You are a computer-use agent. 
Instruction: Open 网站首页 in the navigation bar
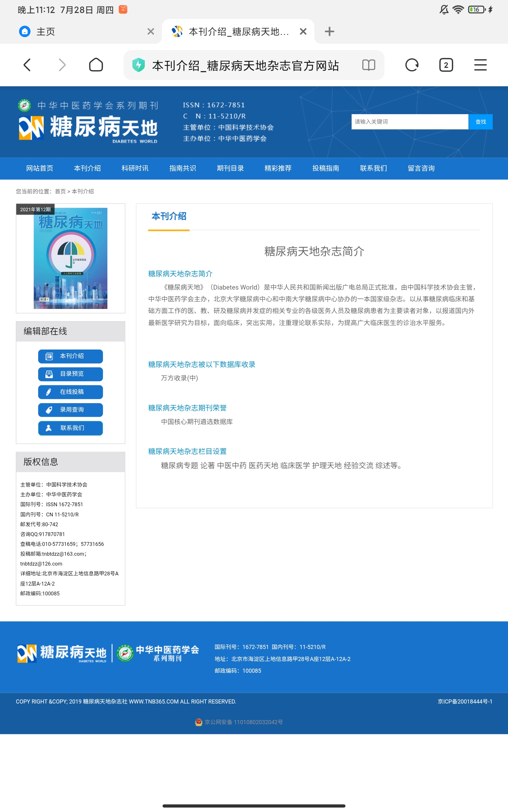[x=40, y=168]
